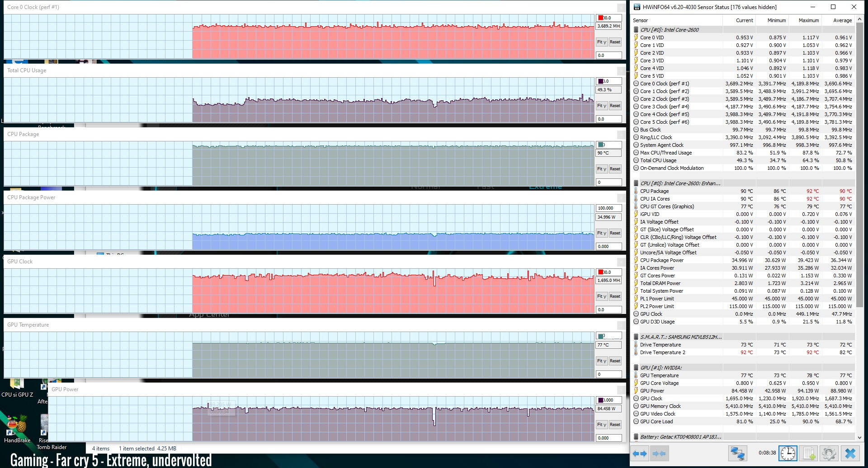Viewport: 868px width, 468px height.
Task: Click the dark purple swatch in GPU Power graph
Action: click(601, 400)
